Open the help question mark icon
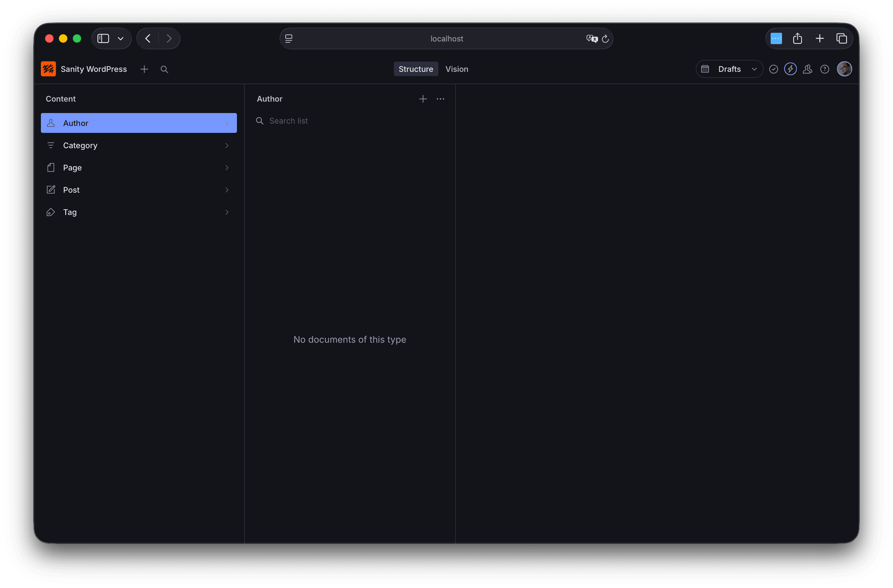Image resolution: width=893 pixels, height=588 pixels. point(824,69)
